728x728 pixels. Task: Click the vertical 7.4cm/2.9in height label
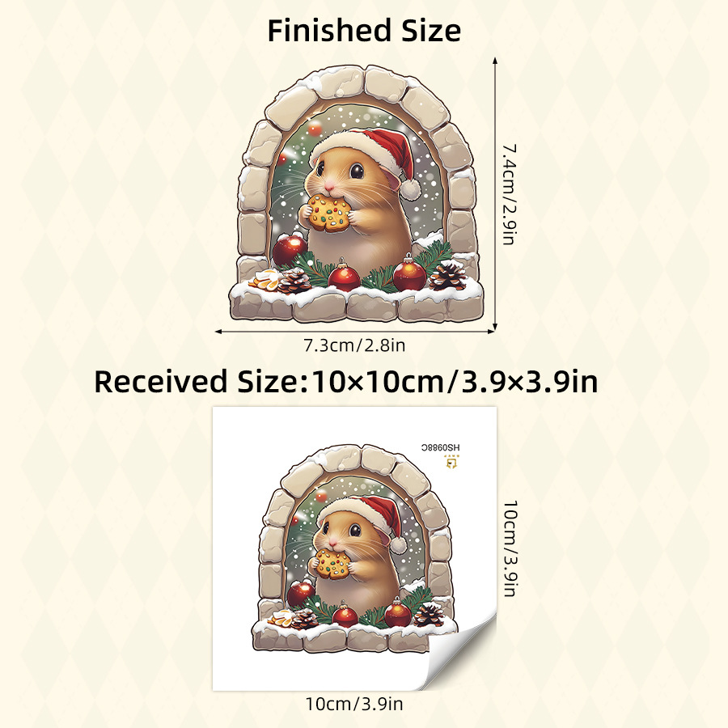tap(510, 194)
